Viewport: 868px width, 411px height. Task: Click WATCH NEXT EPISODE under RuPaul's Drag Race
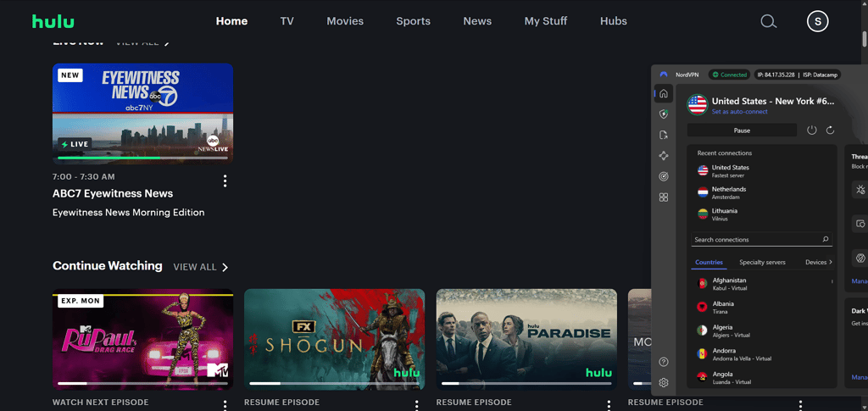pyautogui.click(x=101, y=403)
